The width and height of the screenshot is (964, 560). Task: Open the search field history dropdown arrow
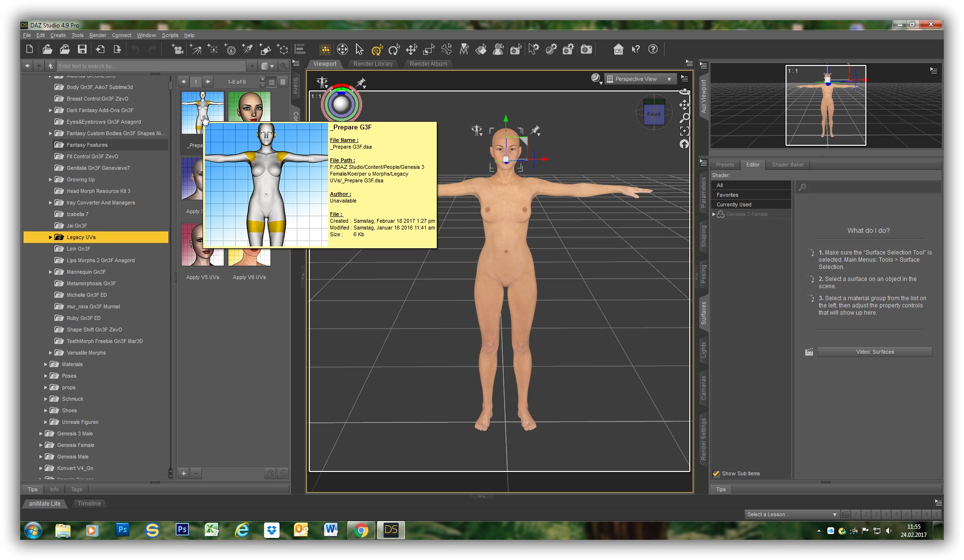[x=252, y=66]
